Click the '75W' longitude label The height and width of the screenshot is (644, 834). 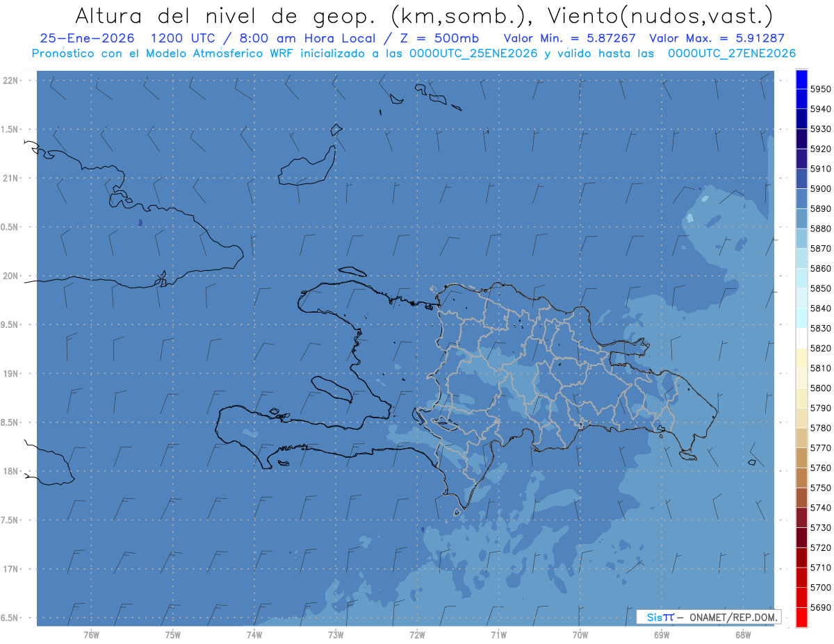tap(172, 634)
